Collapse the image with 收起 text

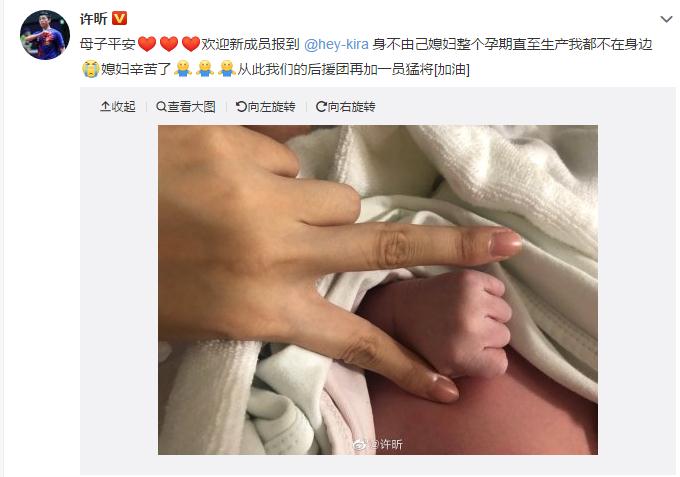click(124, 106)
